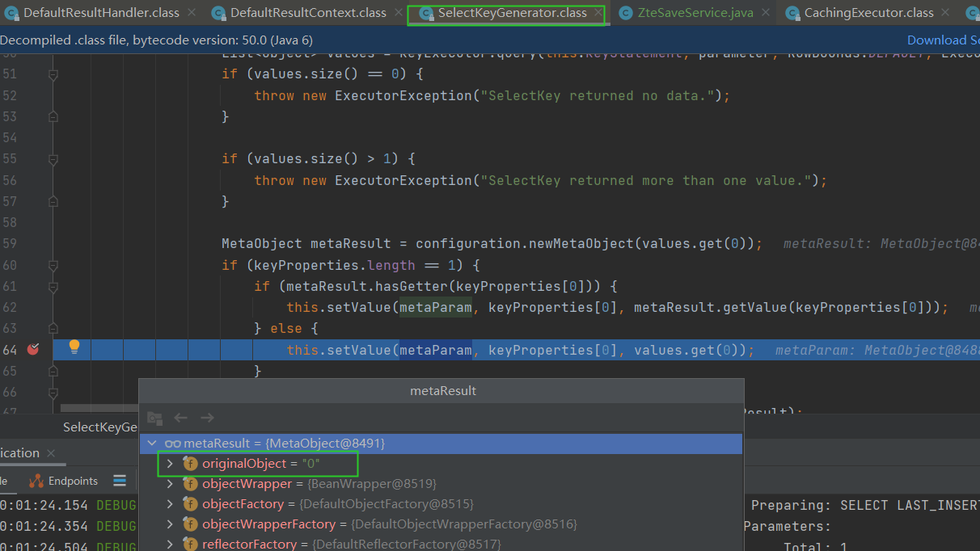This screenshot has height=551, width=980.
Task: Click the blue lines icon beside Endpoints
Action: 120,481
